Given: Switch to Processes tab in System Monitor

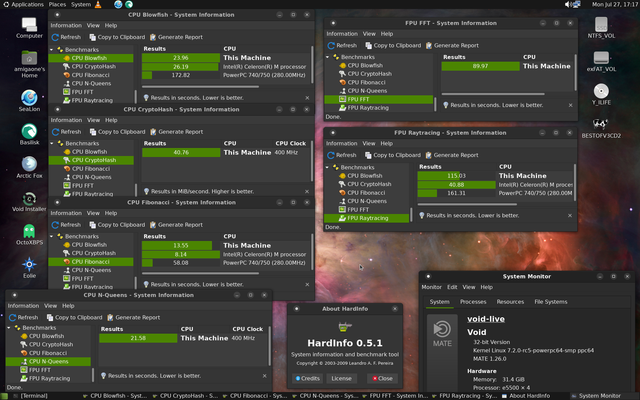Looking at the screenshot, I should [x=473, y=302].
